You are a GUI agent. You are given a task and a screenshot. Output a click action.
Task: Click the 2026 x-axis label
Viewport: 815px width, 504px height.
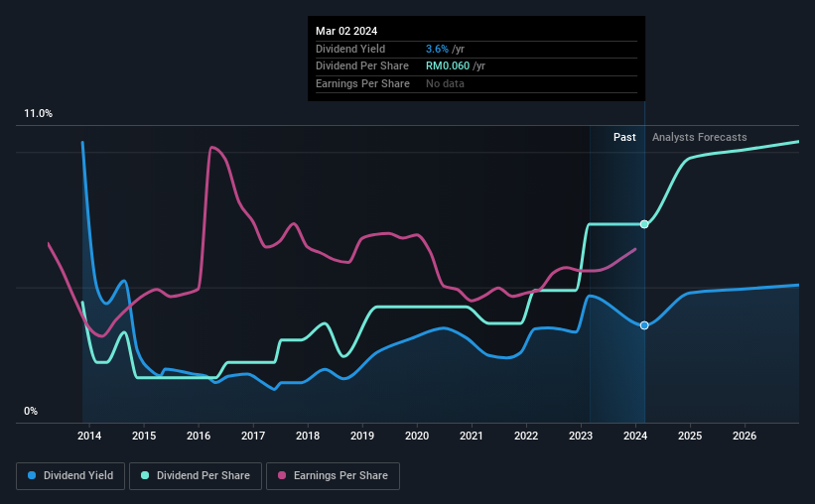(745, 436)
